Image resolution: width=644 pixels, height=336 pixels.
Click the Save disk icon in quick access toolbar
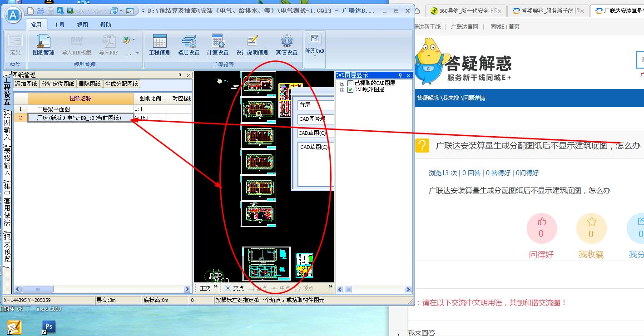(50, 11)
